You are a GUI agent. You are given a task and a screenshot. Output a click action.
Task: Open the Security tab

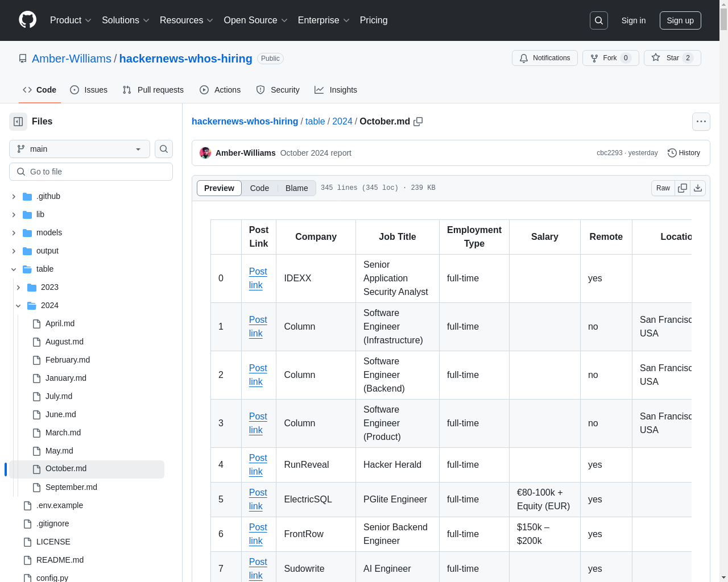pyautogui.click(x=278, y=90)
